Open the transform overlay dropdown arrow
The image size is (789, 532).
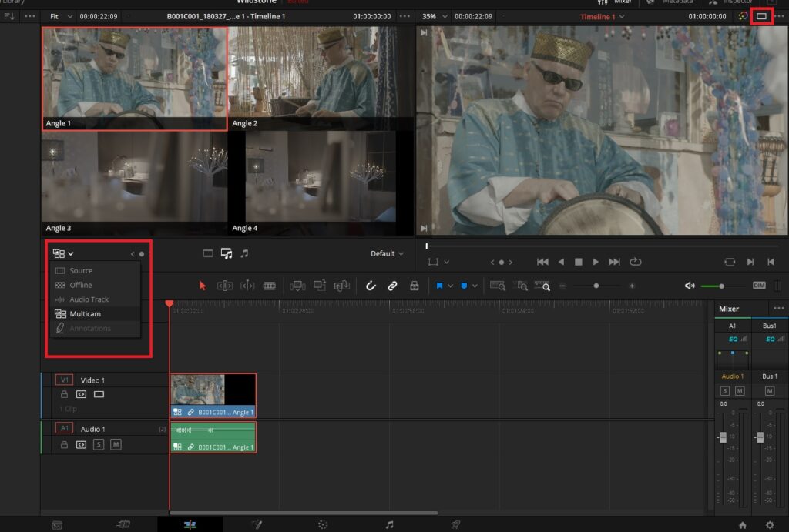(x=446, y=262)
